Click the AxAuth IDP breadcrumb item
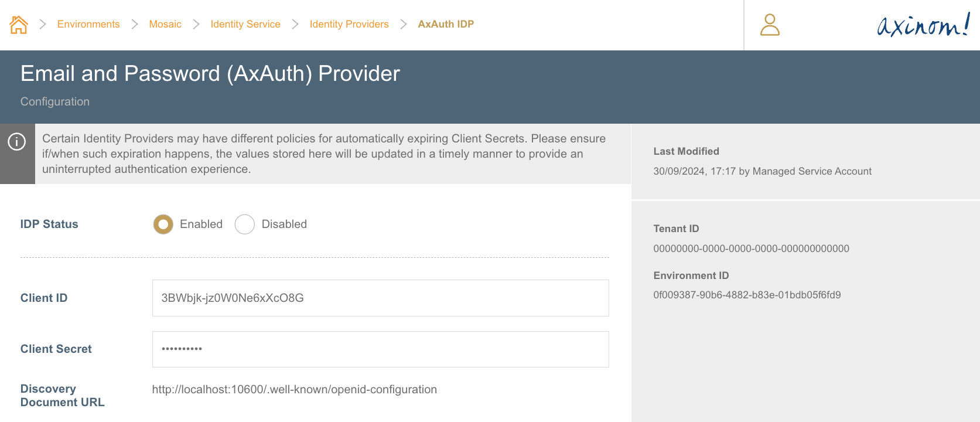This screenshot has height=422, width=980. 446,24
